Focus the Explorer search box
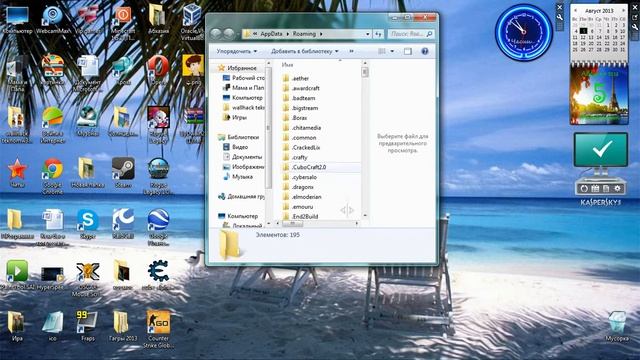Image resolution: width=640 pixels, height=360 pixels. point(411,34)
